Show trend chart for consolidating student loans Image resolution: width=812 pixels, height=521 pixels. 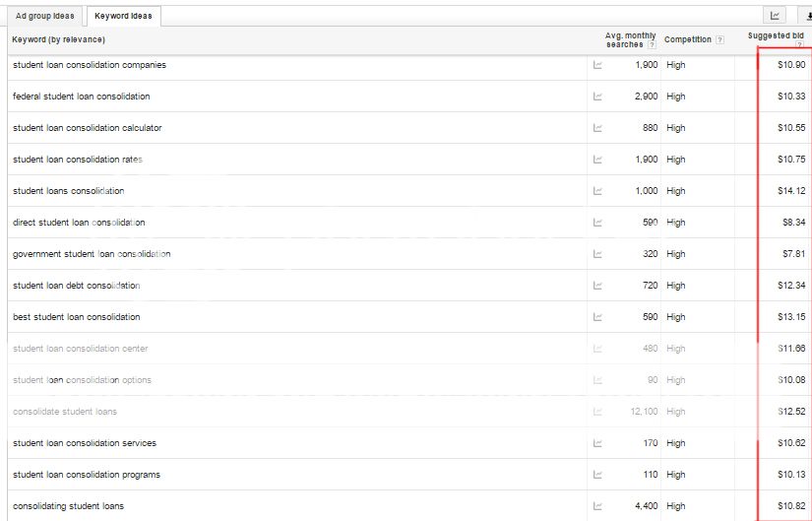click(x=597, y=506)
